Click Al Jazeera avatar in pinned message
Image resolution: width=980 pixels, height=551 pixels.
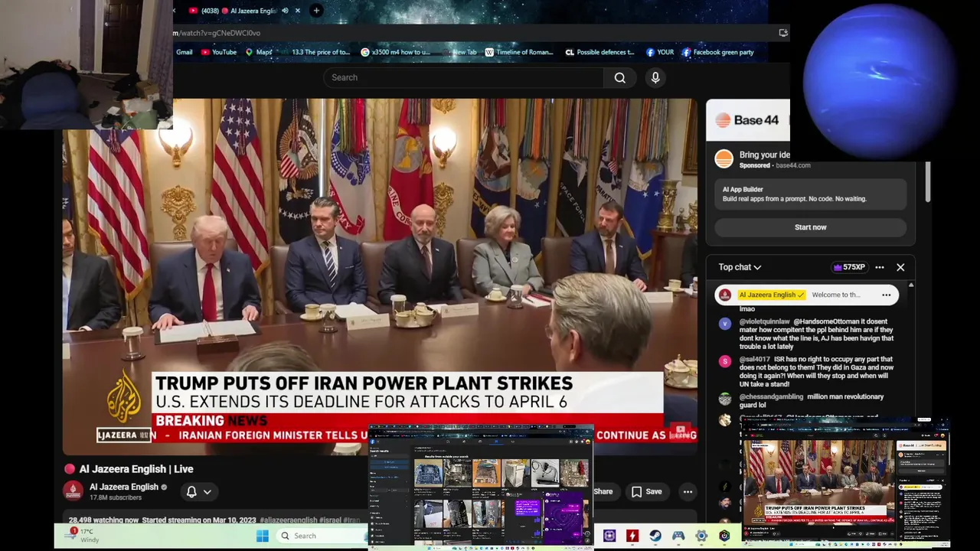pyautogui.click(x=725, y=295)
